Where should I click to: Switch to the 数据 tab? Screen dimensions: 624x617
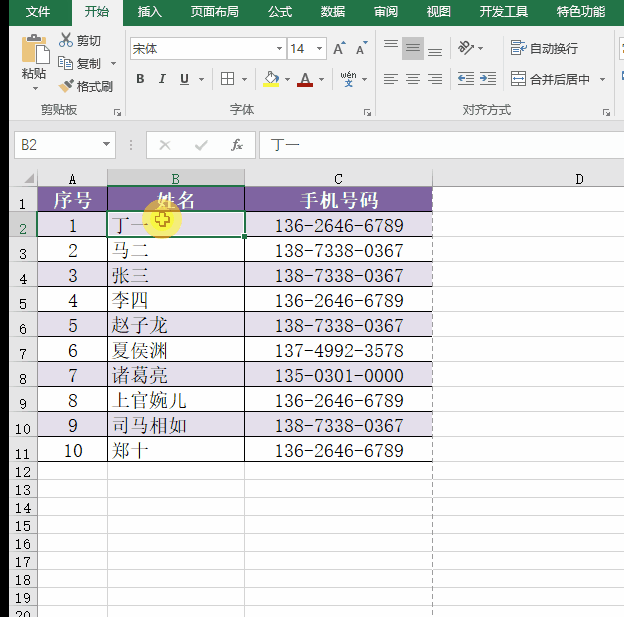(333, 12)
